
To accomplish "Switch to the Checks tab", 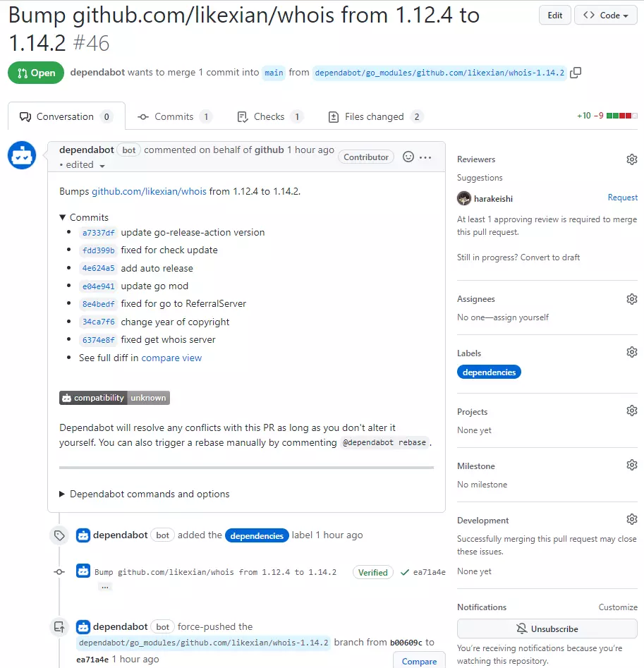I will [269, 116].
